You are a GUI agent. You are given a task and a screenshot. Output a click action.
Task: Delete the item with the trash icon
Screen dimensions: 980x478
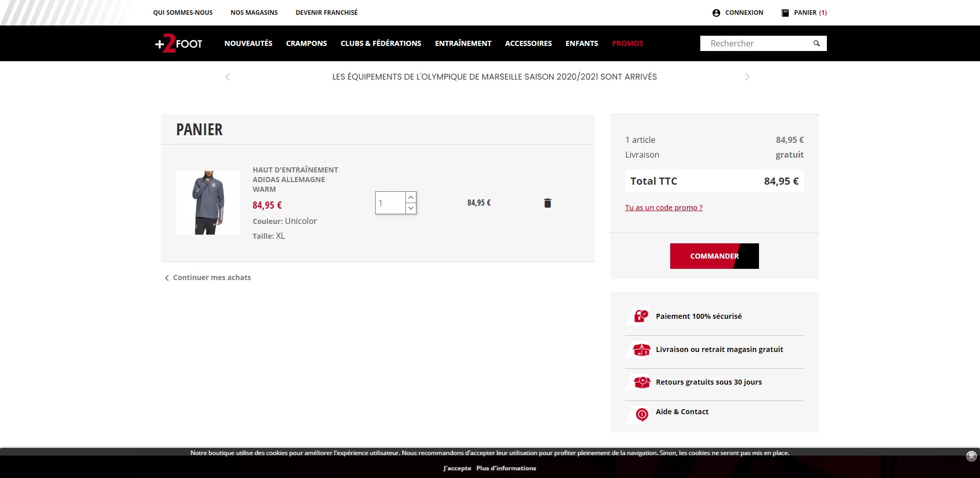pos(548,203)
